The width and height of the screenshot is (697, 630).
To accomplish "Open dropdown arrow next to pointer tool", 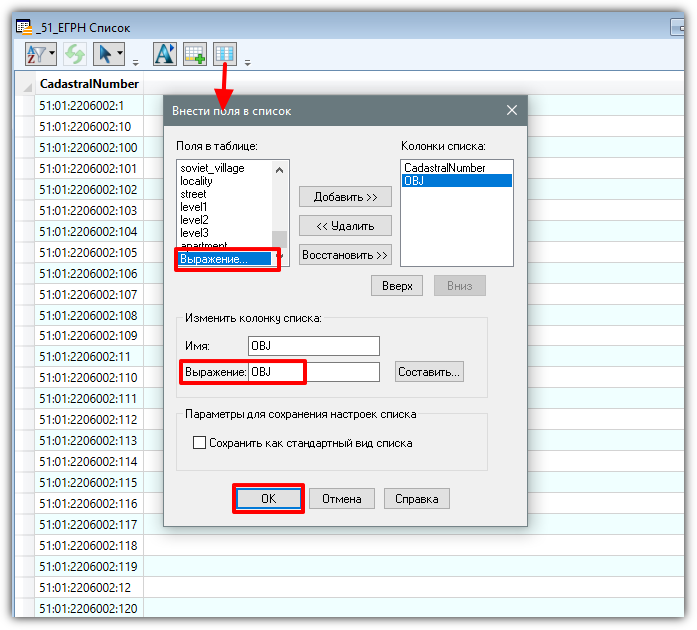I will (x=120, y=53).
